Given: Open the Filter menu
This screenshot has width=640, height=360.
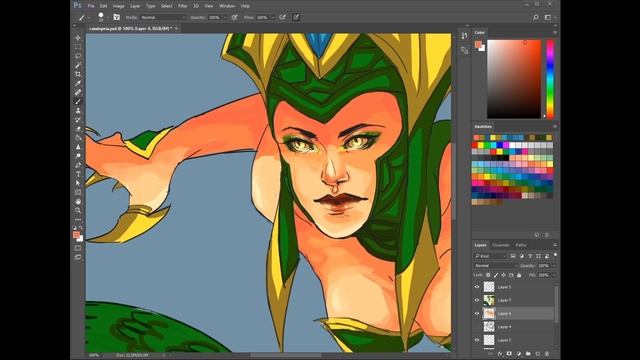Looking at the screenshot, I should pos(182,6).
